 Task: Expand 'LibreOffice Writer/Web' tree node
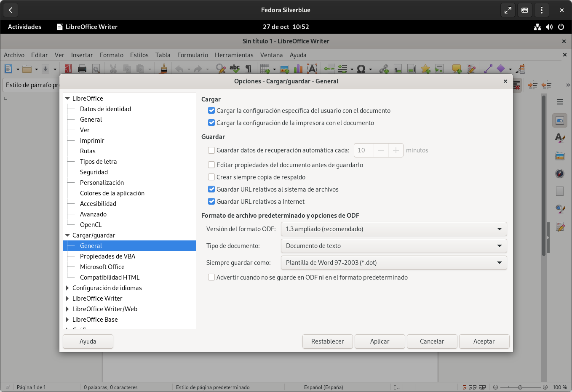(67, 309)
